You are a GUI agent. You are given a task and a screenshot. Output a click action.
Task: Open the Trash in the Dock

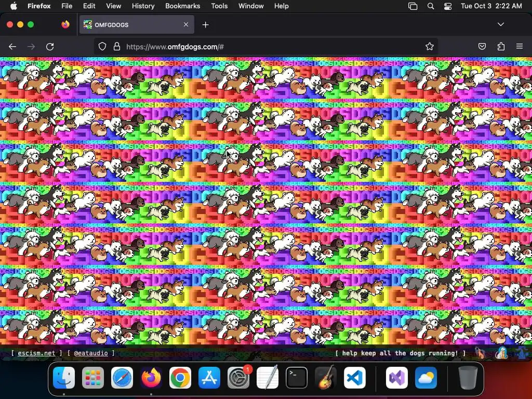click(x=468, y=378)
